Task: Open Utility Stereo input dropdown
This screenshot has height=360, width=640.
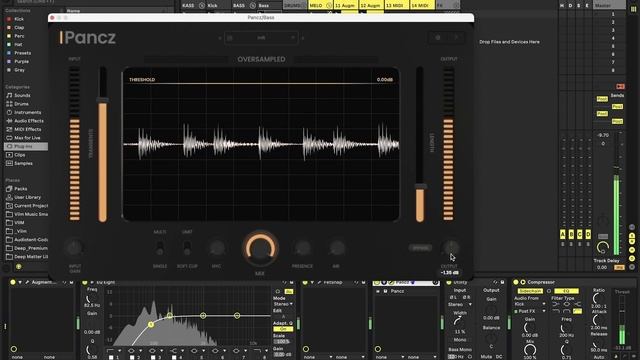Action: click(460, 304)
